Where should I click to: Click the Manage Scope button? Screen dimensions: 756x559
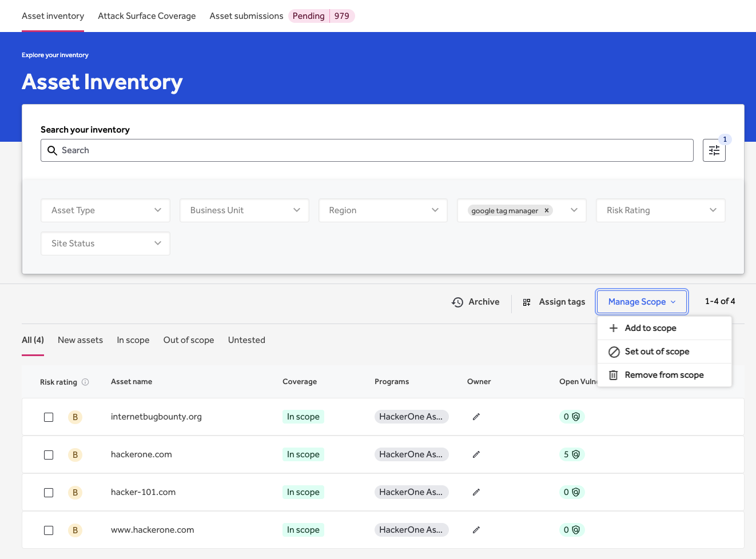(642, 302)
